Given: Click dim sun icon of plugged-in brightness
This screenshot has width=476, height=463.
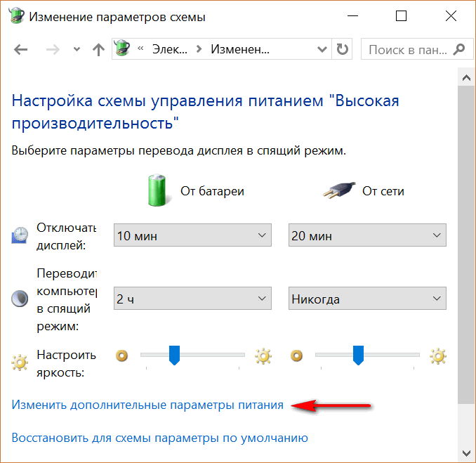Looking at the screenshot, I should (296, 356).
